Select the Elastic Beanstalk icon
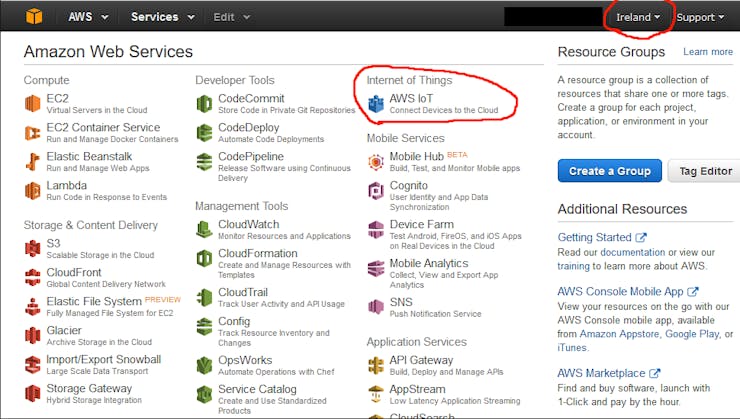The width and height of the screenshot is (740, 419). (x=33, y=162)
